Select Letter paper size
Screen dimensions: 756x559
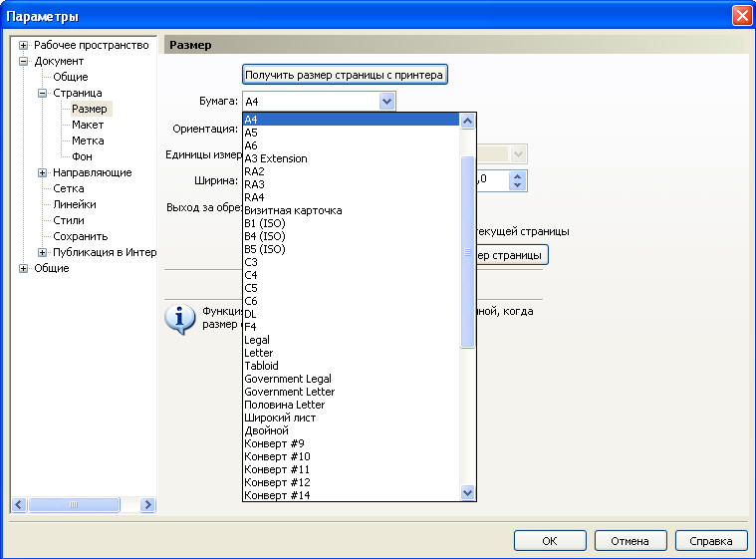[351, 353]
